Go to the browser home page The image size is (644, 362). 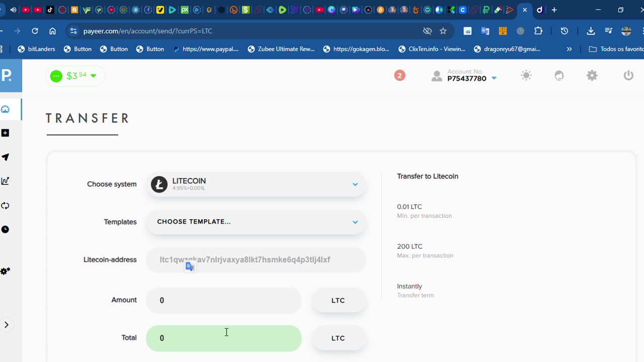click(x=52, y=31)
